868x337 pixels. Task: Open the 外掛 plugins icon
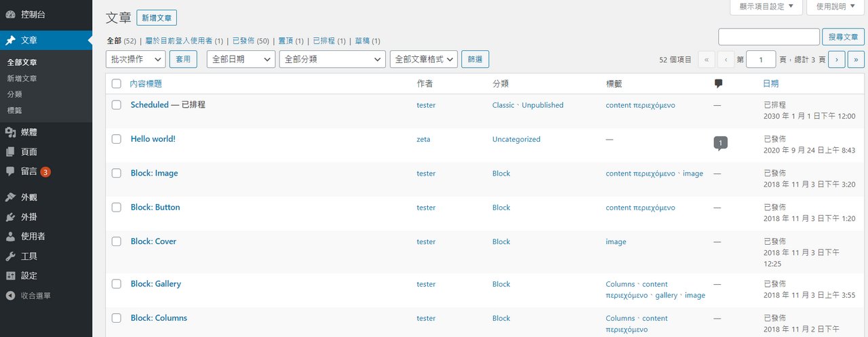coord(10,217)
